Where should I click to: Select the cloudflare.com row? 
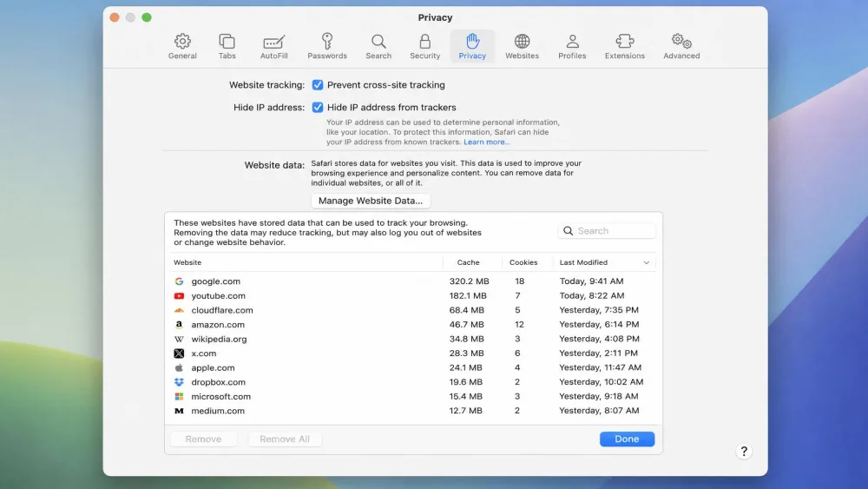point(413,310)
